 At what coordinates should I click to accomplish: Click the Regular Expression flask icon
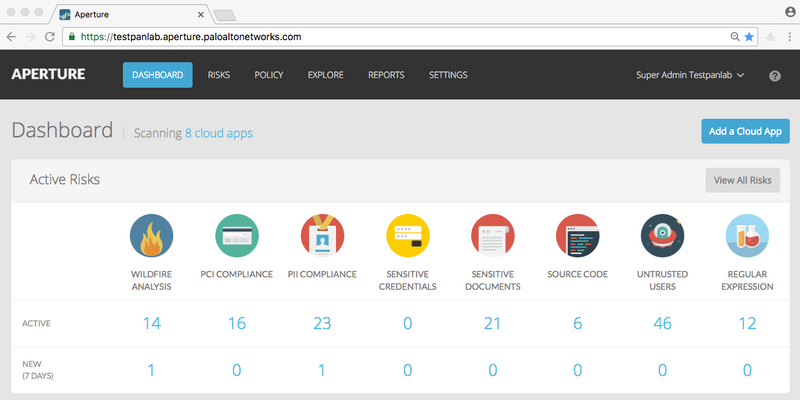[748, 236]
